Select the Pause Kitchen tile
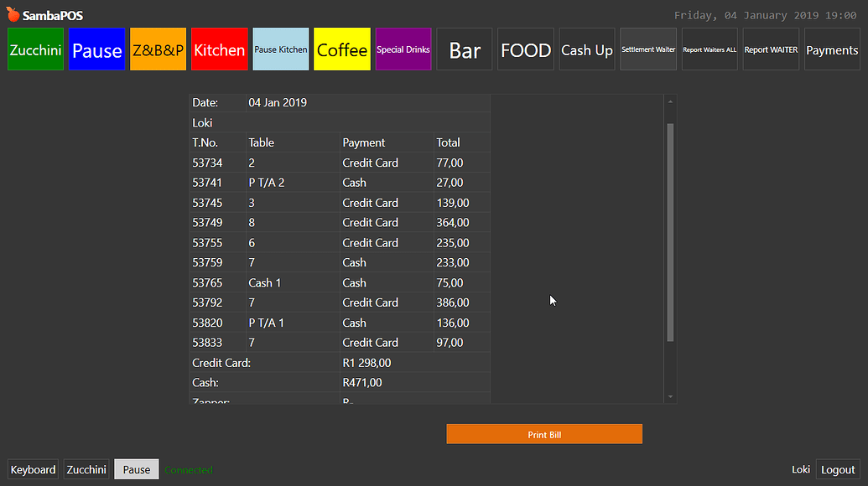This screenshot has width=868, height=486. point(280,49)
